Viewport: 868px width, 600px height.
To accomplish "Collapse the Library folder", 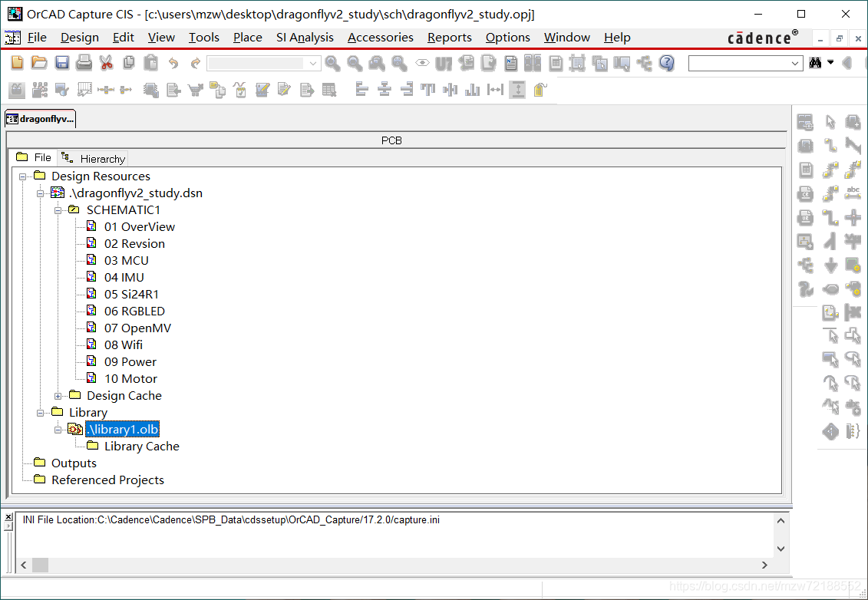I will pyautogui.click(x=41, y=413).
